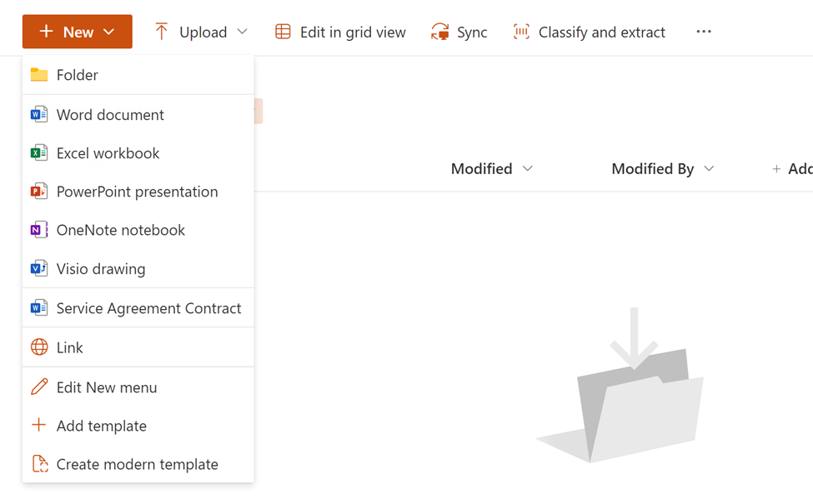Click the Visio drawing icon
The image size is (813, 504).
pyautogui.click(x=39, y=269)
